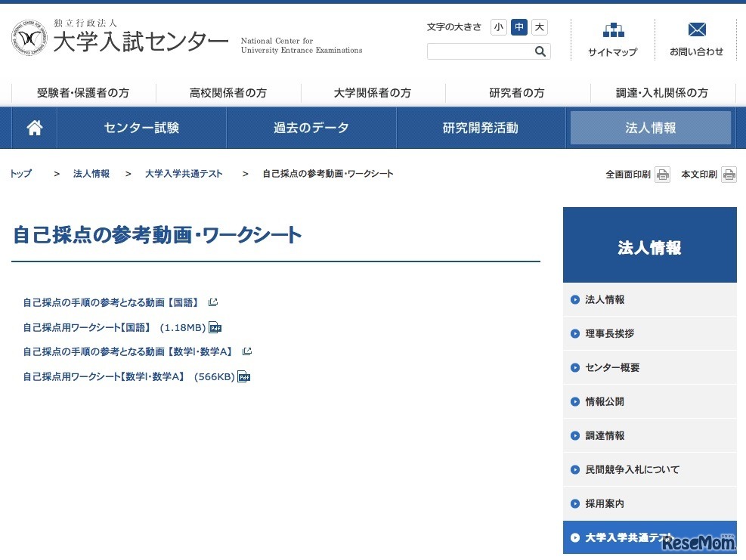
Task: Open PDF icon beside 数学I・数学A worksheet link
Action: click(x=243, y=376)
